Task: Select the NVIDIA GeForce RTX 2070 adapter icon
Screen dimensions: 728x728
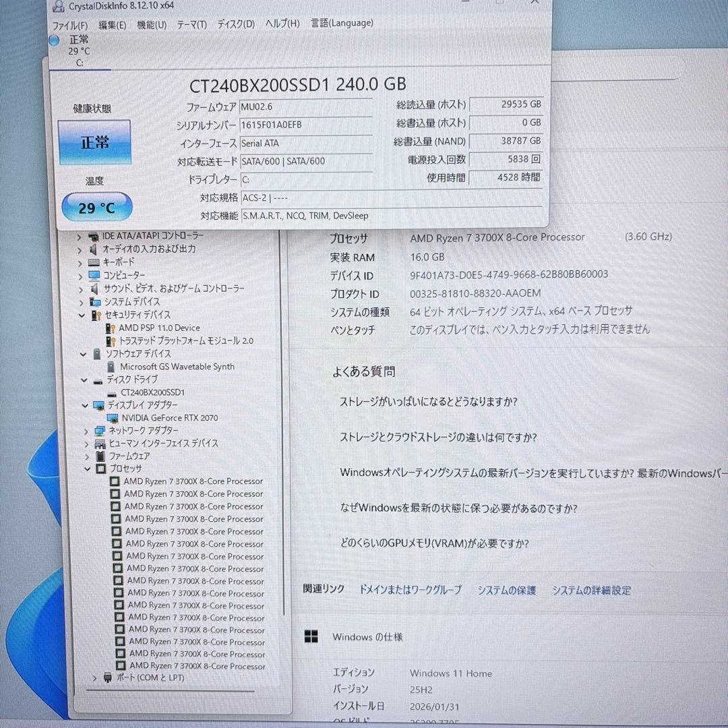Action: pyautogui.click(x=113, y=418)
